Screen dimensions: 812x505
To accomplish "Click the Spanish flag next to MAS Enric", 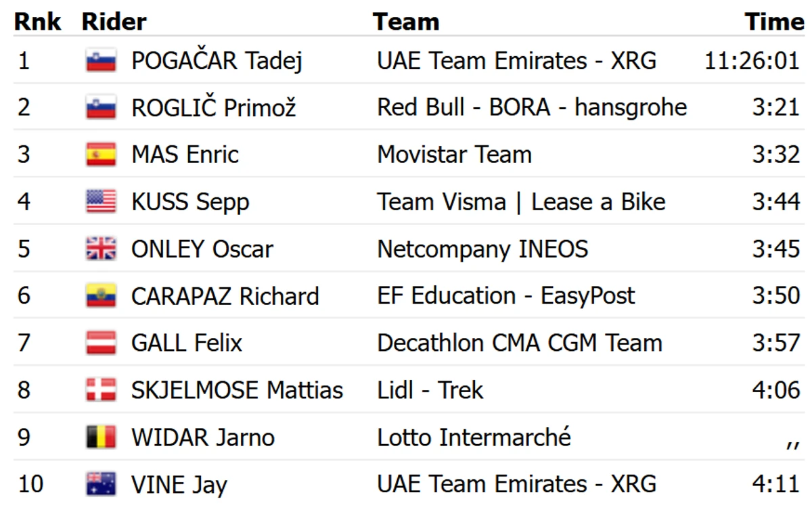I will coord(101,155).
